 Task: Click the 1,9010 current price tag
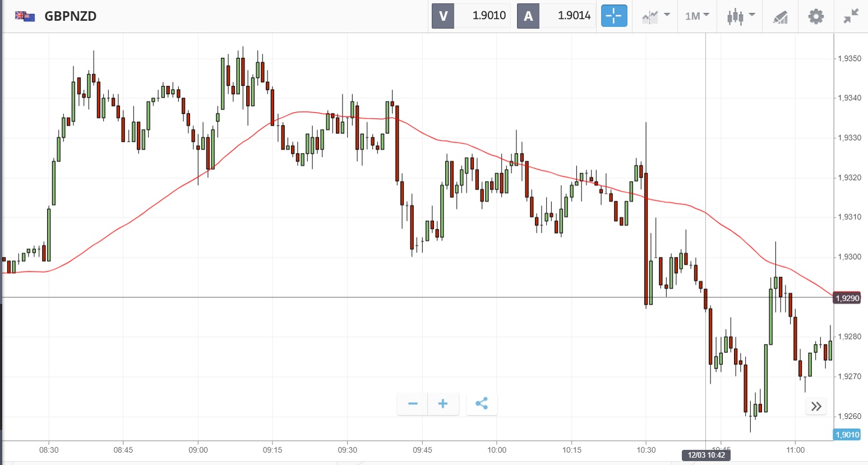click(x=847, y=435)
